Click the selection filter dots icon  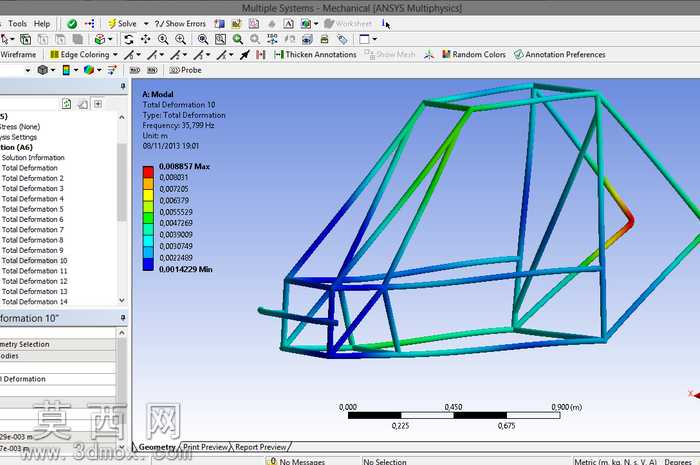(89, 24)
